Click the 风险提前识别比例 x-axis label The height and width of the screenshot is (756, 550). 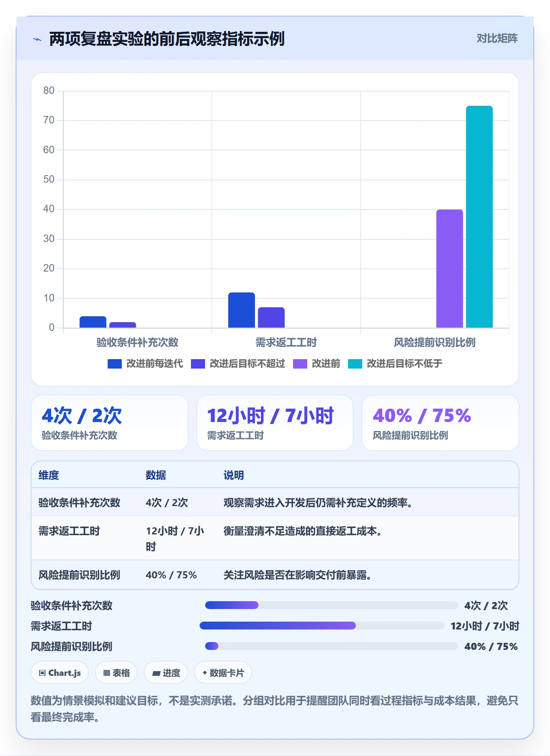(434, 342)
